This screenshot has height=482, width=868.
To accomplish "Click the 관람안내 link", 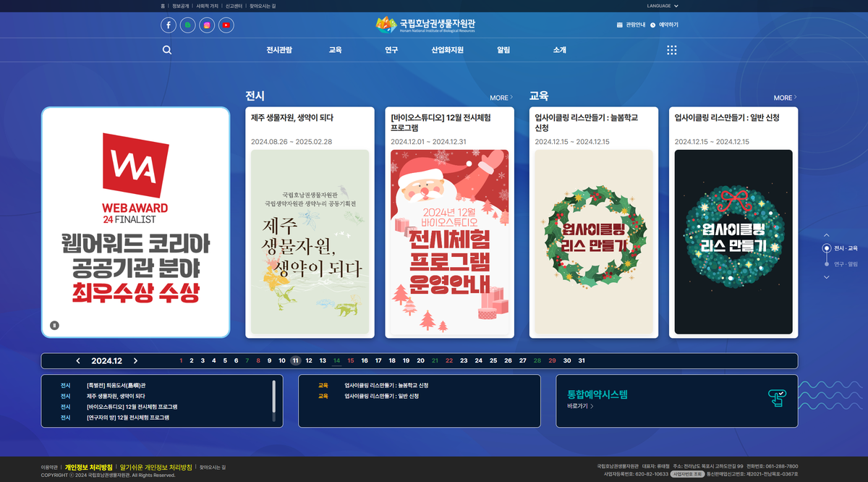I will point(631,25).
